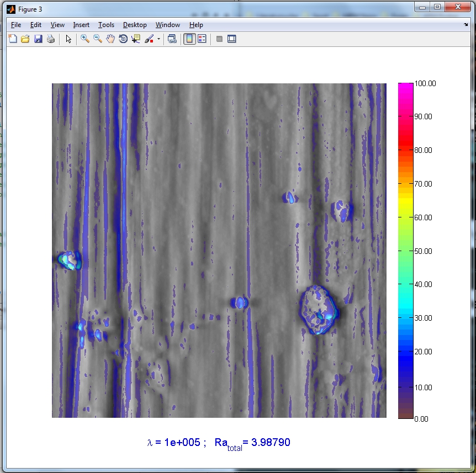Viewport: 476px width, 473px height.
Task: Save the figure with the floppy icon
Action: [38, 39]
